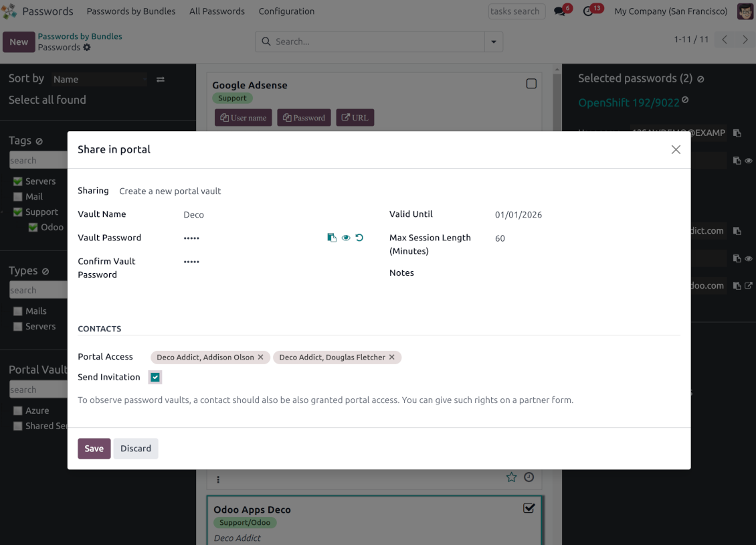Toggle the Mails type checkbox

coord(18,311)
